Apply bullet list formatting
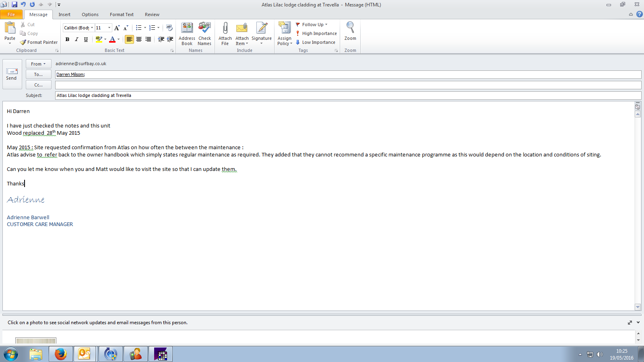Viewport: 644px width, 362px height. [x=139, y=28]
